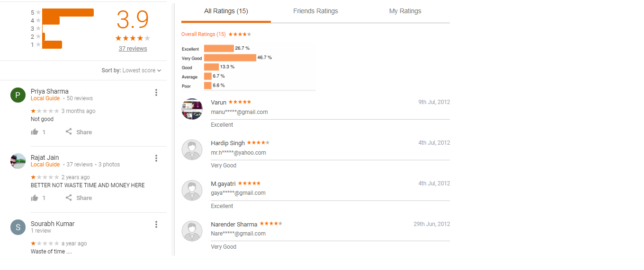Open the My Ratings tab
Viewport: 644px width, 270px height.
[405, 11]
